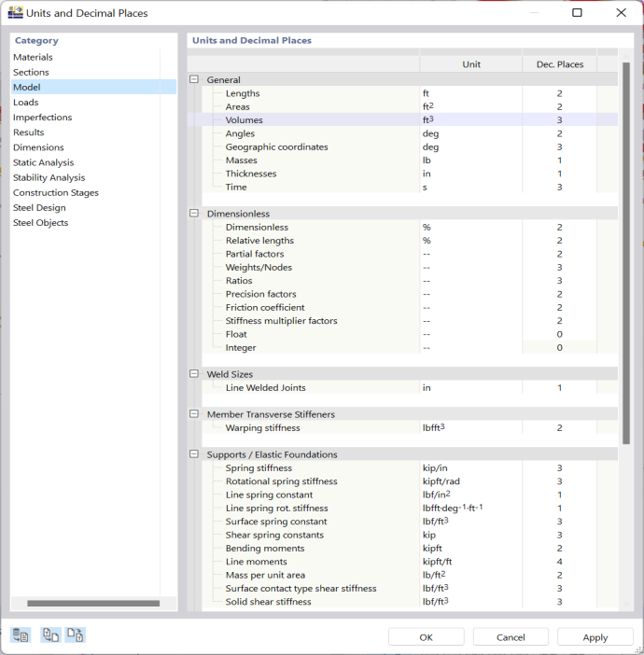Select the Model category
This screenshot has width=644, height=655.
pos(93,87)
